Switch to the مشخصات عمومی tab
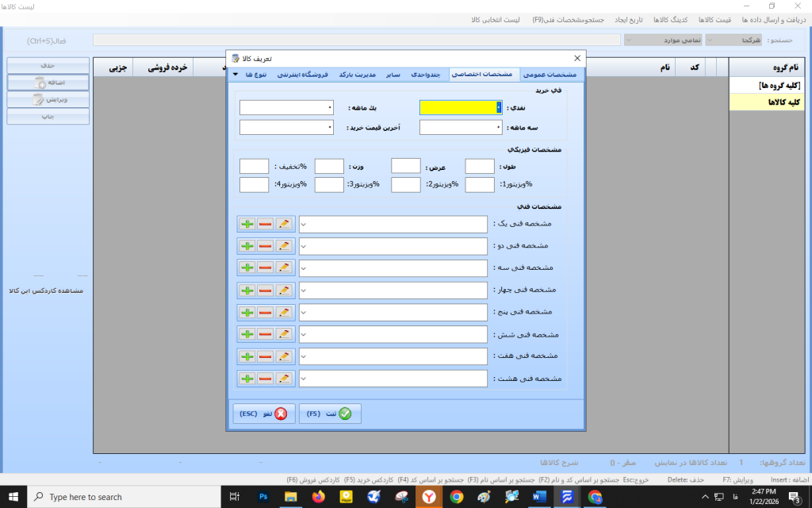This screenshot has height=508, width=812. pyautogui.click(x=550, y=75)
